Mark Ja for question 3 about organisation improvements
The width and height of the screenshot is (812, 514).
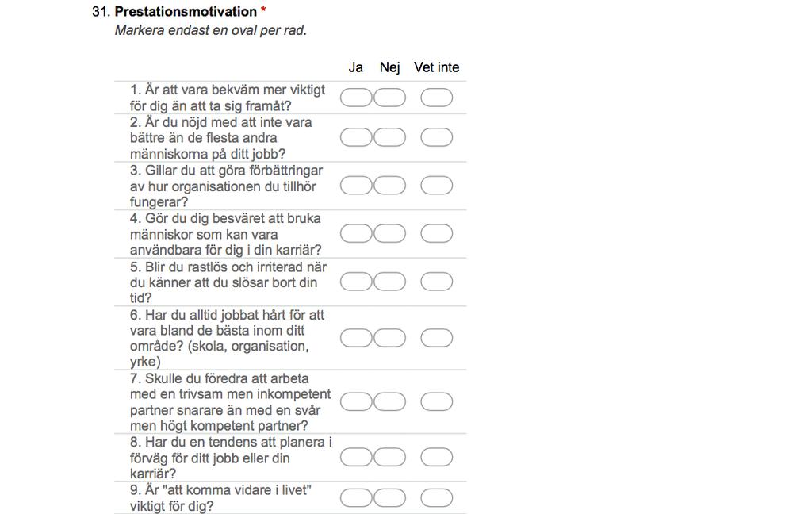click(356, 186)
